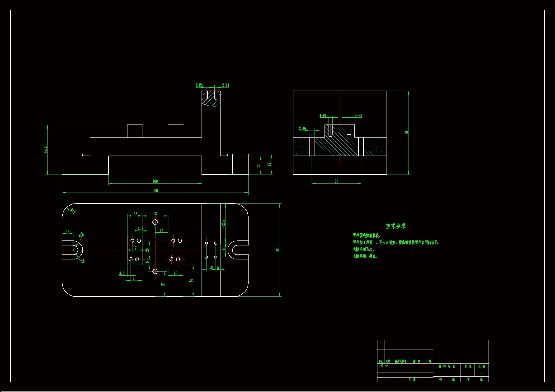
Task: Select the 200 overall length dimension
Action: pyautogui.click(x=155, y=190)
